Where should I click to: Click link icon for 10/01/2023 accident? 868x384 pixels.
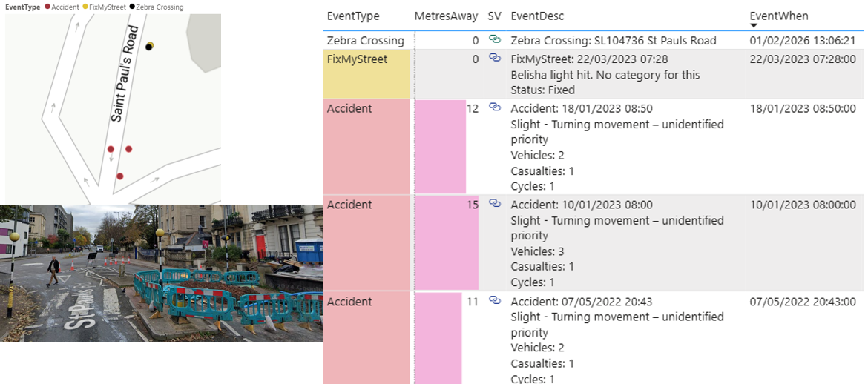pyautogui.click(x=494, y=204)
